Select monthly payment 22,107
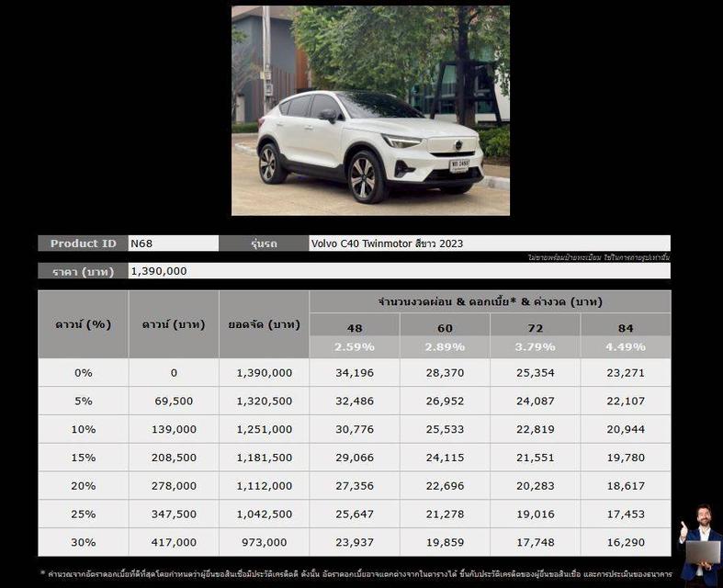723x588 pixels. click(x=626, y=401)
